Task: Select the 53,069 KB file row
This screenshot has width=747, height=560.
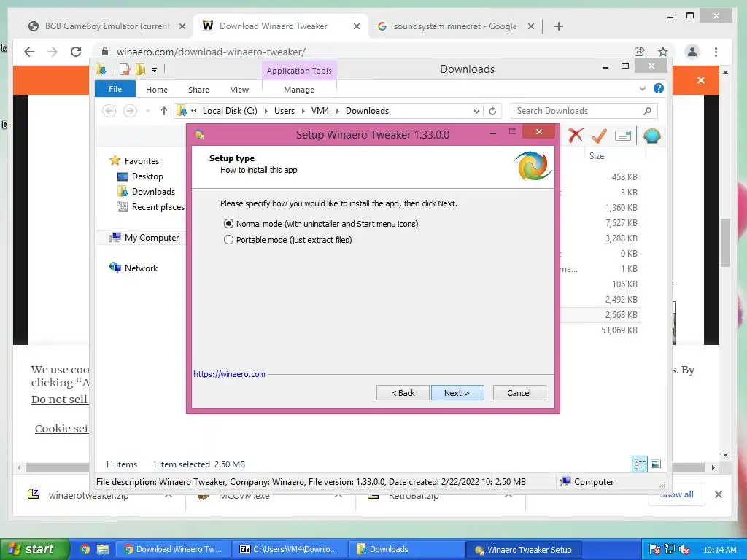Action: pos(600,330)
